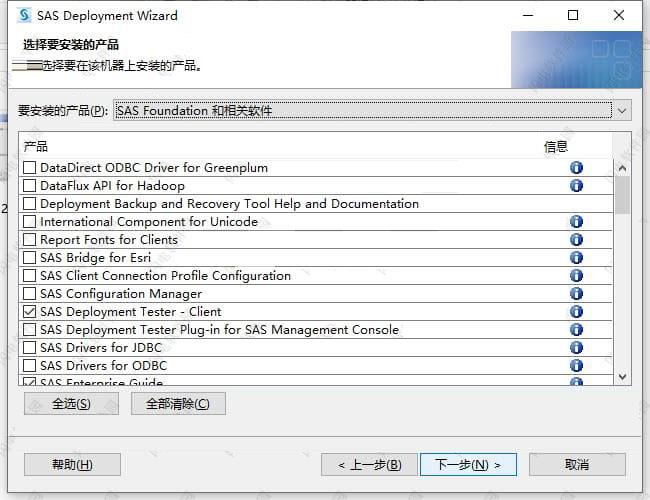Open info for SAS Deployment Tester Plug-in
The width and height of the screenshot is (650, 500).
(x=576, y=330)
